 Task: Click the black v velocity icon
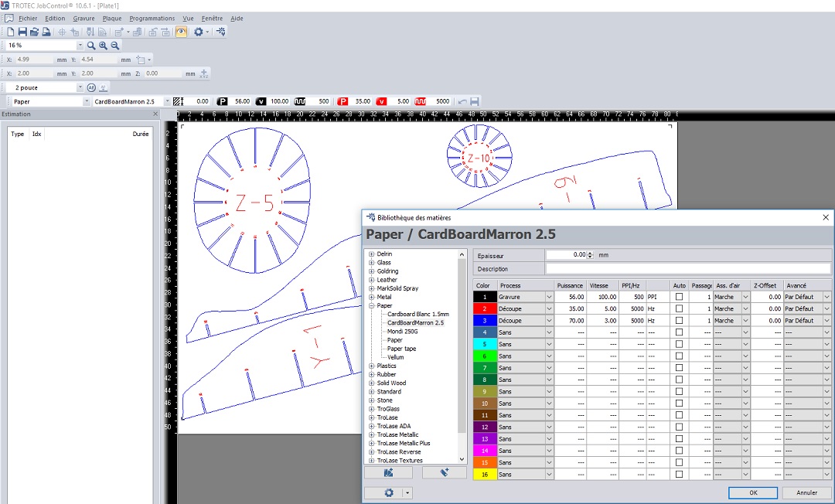tap(261, 102)
